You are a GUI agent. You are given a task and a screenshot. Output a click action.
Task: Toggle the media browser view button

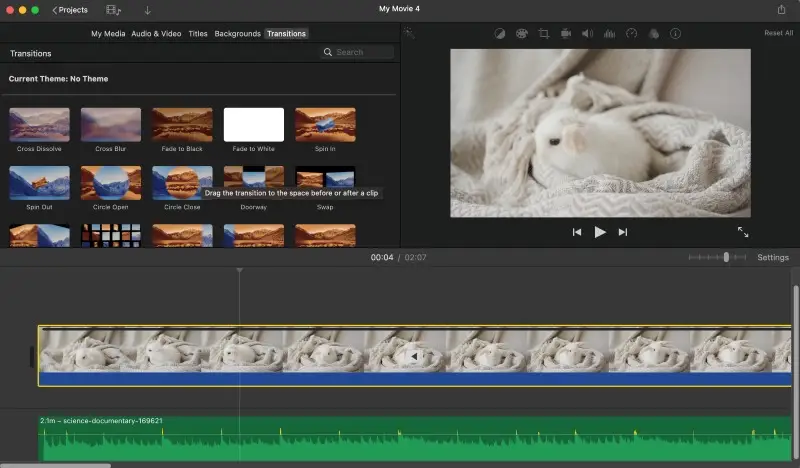[x=113, y=10]
